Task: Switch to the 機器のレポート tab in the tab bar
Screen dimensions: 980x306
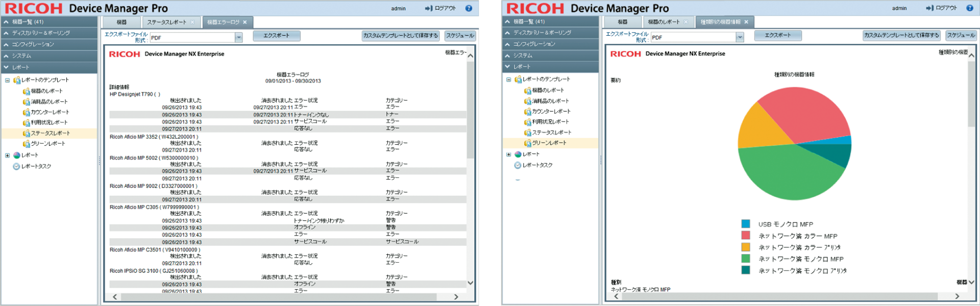Action: pos(664,22)
